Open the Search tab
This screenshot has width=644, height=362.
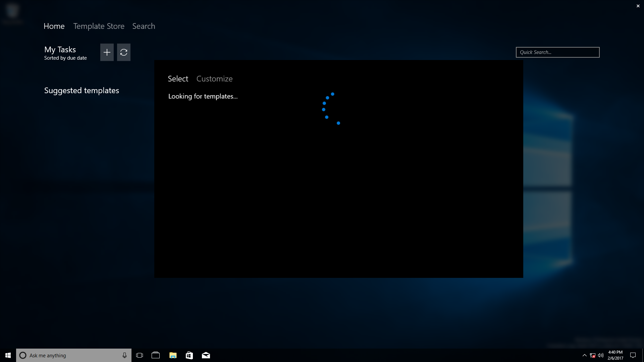pyautogui.click(x=144, y=26)
